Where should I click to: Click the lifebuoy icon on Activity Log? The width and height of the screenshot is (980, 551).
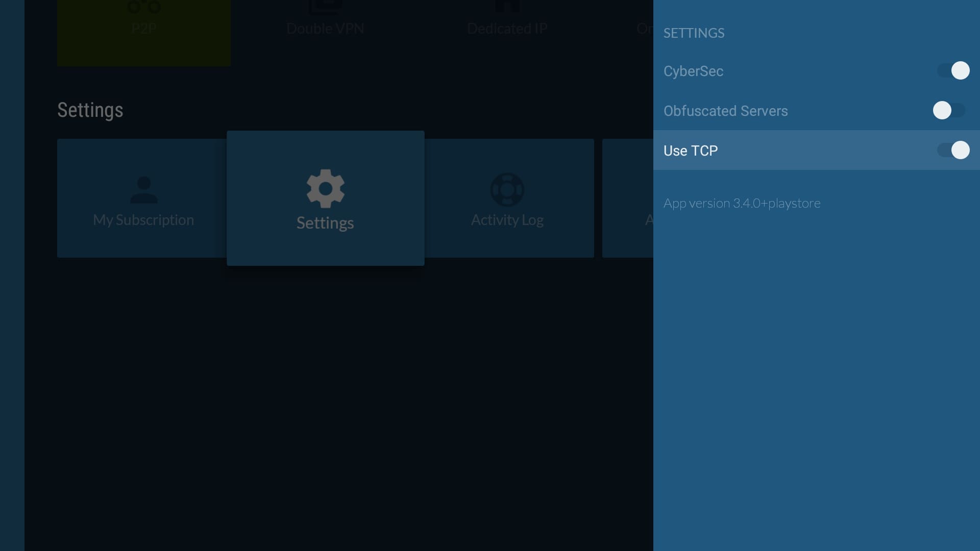[507, 189]
